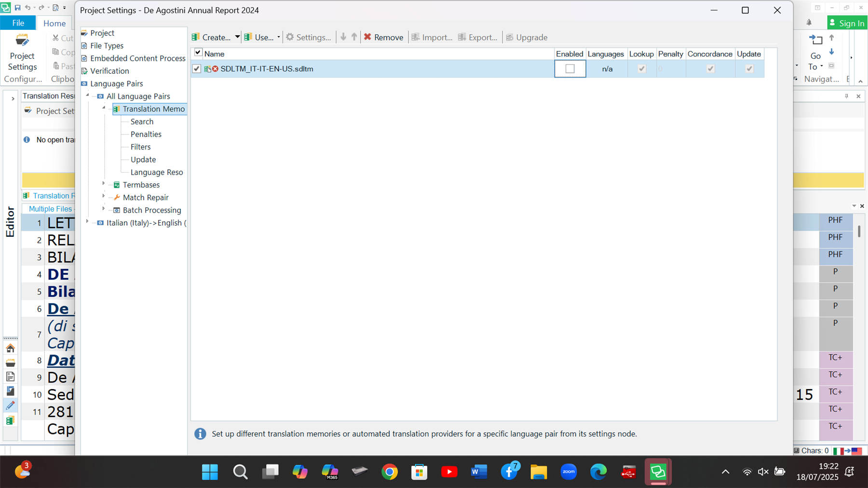Toggle the select-all checkbox in Name header
The image size is (868, 488).
click(198, 53)
